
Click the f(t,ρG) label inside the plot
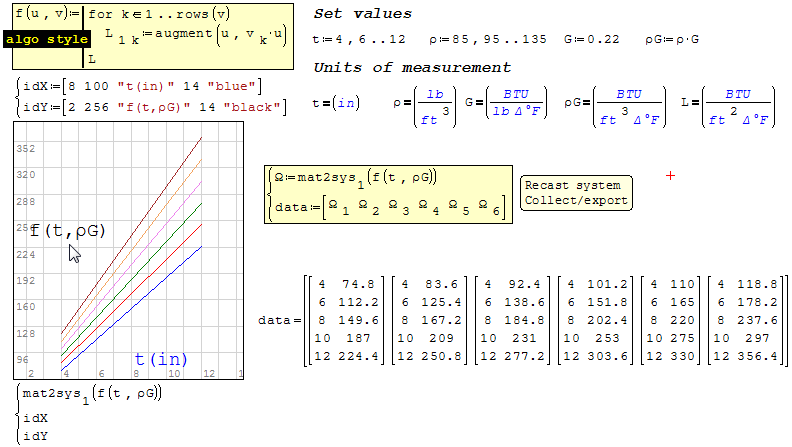click(67, 231)
